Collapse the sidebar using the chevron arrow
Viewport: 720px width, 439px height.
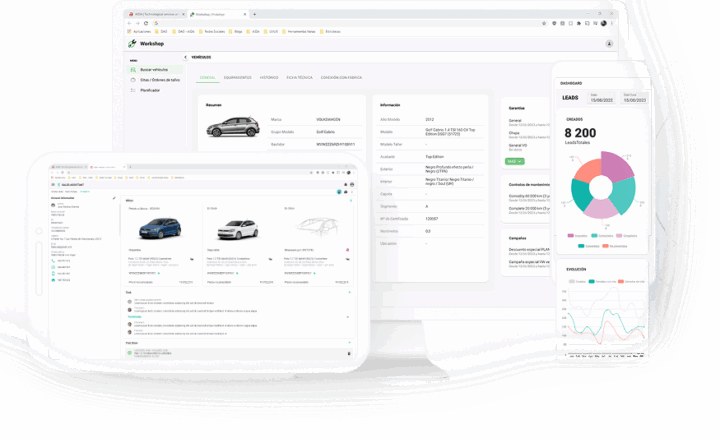click(186, 57)
